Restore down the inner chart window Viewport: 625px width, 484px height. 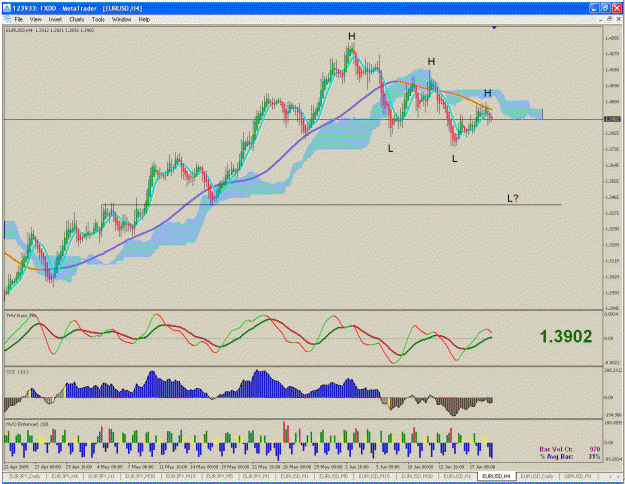(x=609, y=19)
